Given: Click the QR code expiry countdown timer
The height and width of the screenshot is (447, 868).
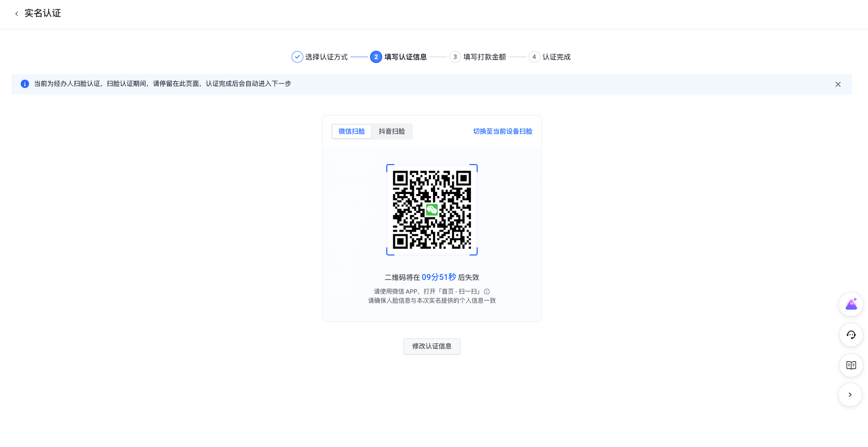Looking at the screenshot, I should pos(439,277).
